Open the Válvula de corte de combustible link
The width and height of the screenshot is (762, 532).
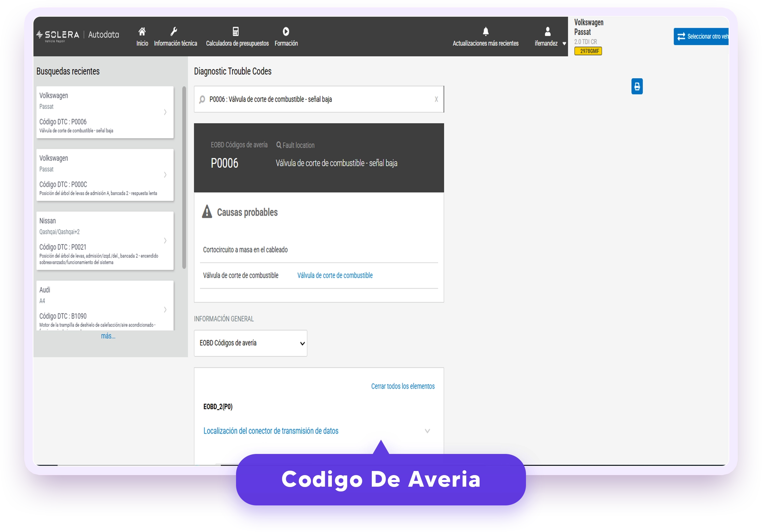tap(335, 275)
